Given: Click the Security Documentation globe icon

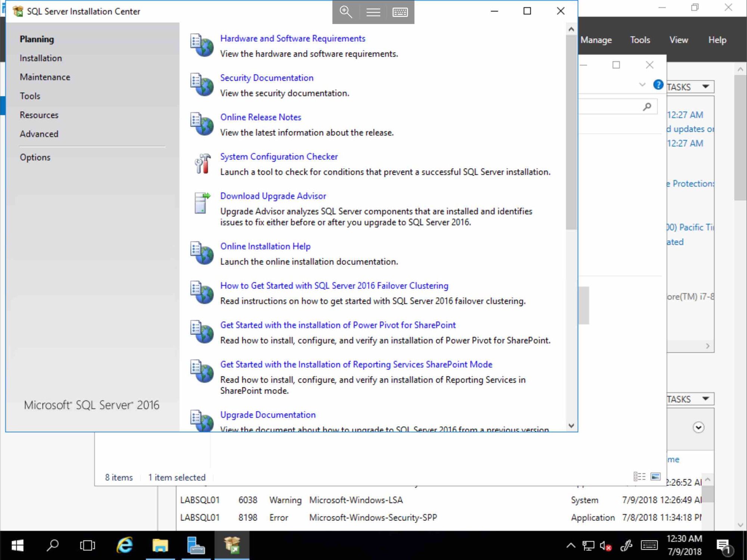Looking at the screenshot, I should coord(202,84).
